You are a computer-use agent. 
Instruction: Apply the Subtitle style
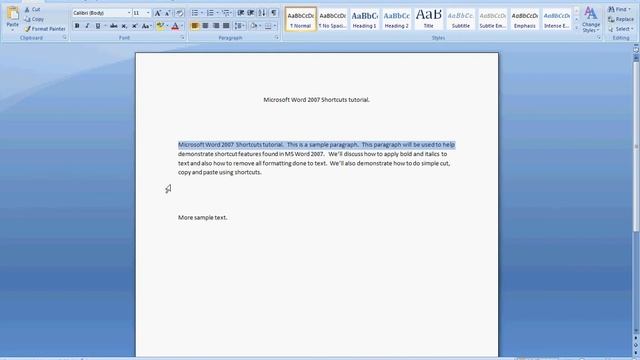click(x=460, y=19)
